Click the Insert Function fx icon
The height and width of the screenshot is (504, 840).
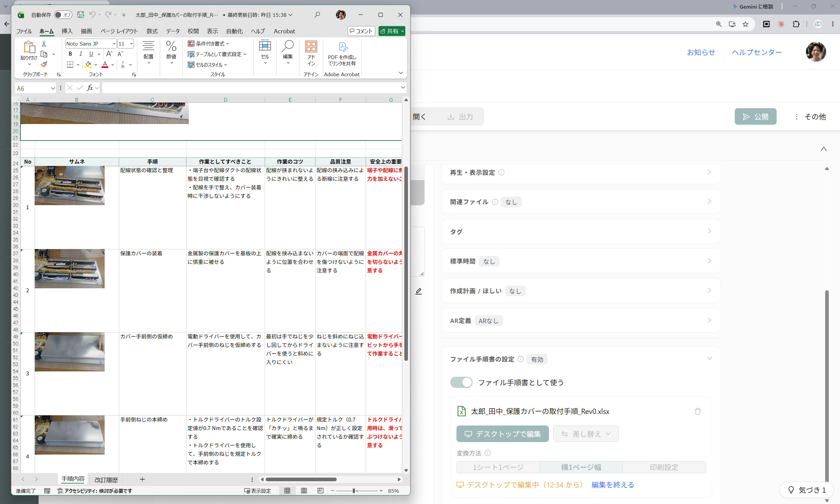90,88
